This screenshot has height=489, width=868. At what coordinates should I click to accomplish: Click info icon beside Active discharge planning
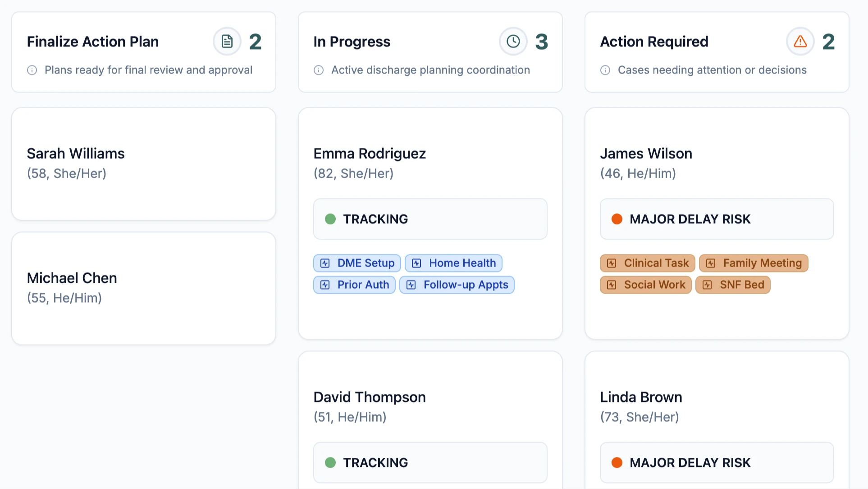click(319, 70)
